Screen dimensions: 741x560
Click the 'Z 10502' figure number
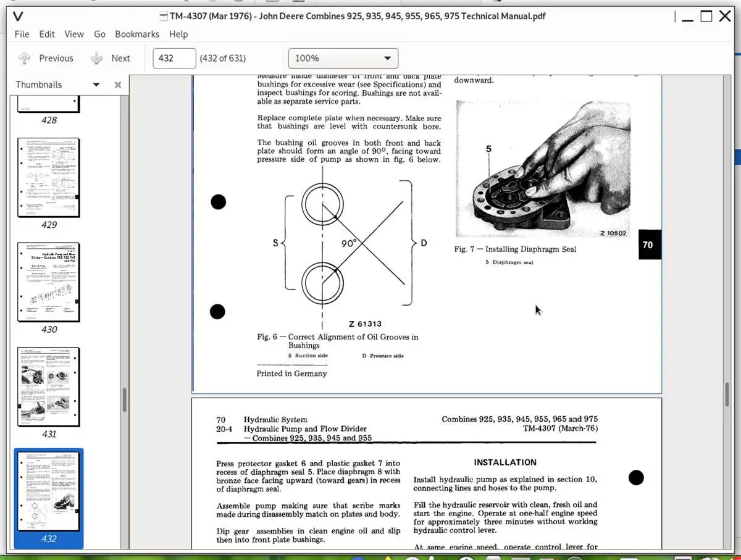(613, 233)
